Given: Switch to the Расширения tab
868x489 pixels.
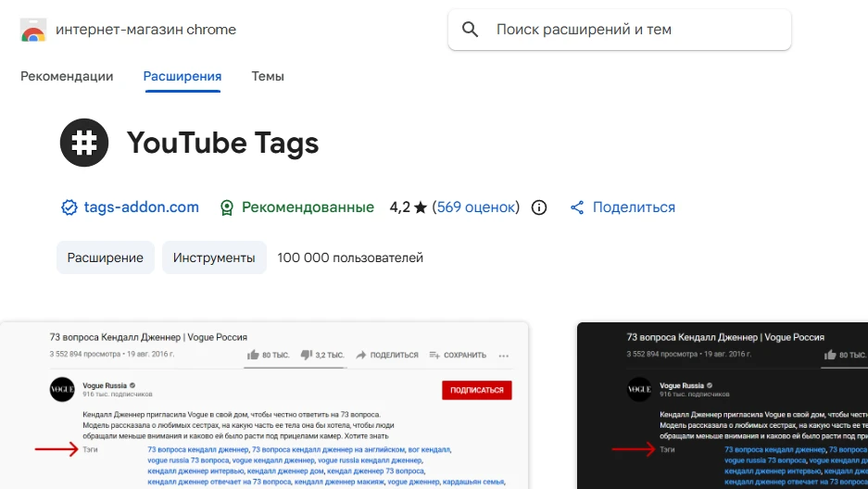Looking at the screenshot, I should (182, 76).
